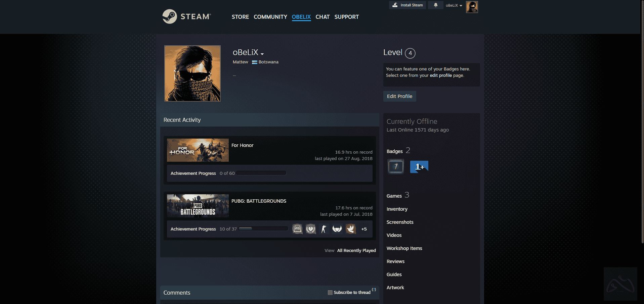The height and width of the screenshot is (304, 644).
Task: Open the PUBG Battlegrounds game thumbnail
Action: coord(198,206)
